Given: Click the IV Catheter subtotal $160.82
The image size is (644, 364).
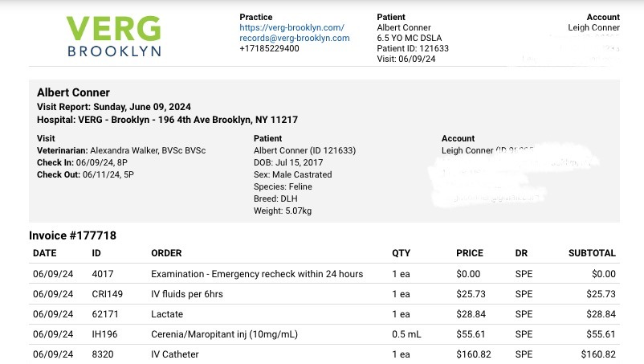Looking at the screenshot, I should click(595, 354).
